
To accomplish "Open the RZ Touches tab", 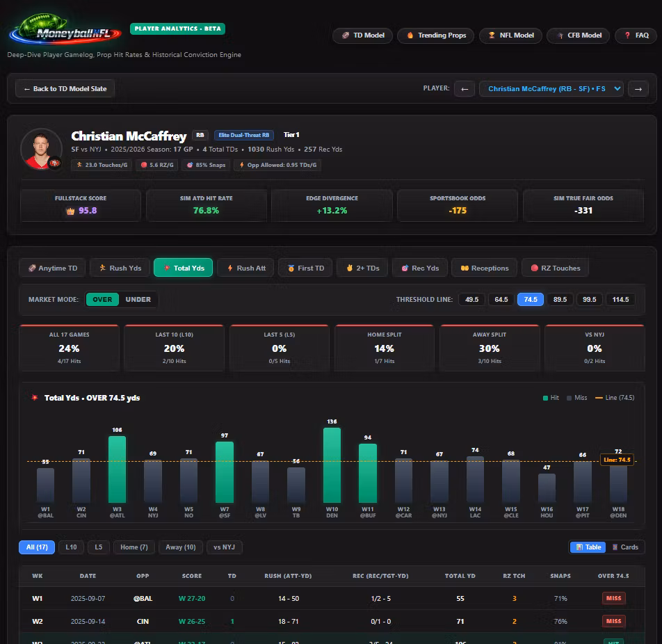I will (555, 268).
